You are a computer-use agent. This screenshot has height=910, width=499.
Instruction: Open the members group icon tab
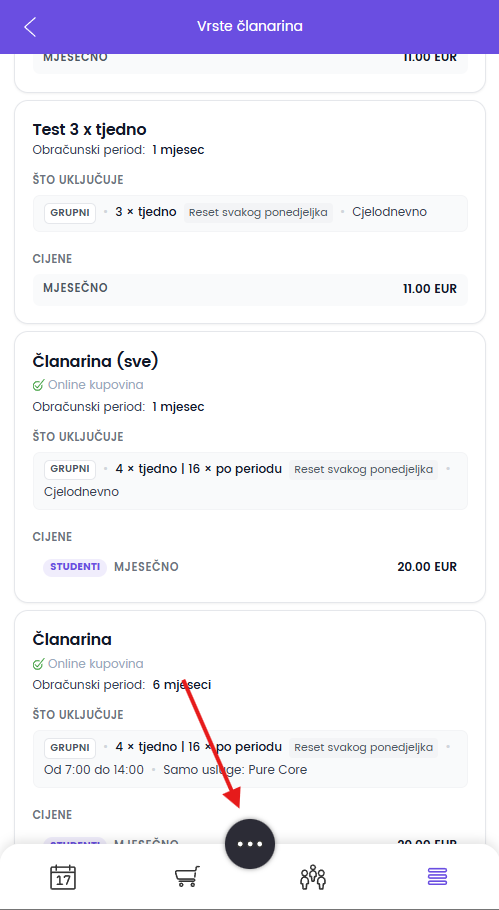point(313,876)
